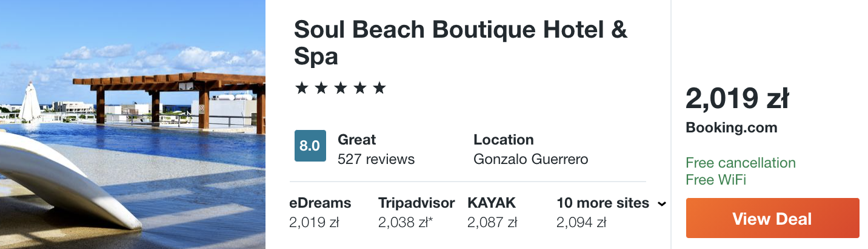Click the KAYAK 2,087 zł price
868x249 pixels.
click(x=492, y=223)
